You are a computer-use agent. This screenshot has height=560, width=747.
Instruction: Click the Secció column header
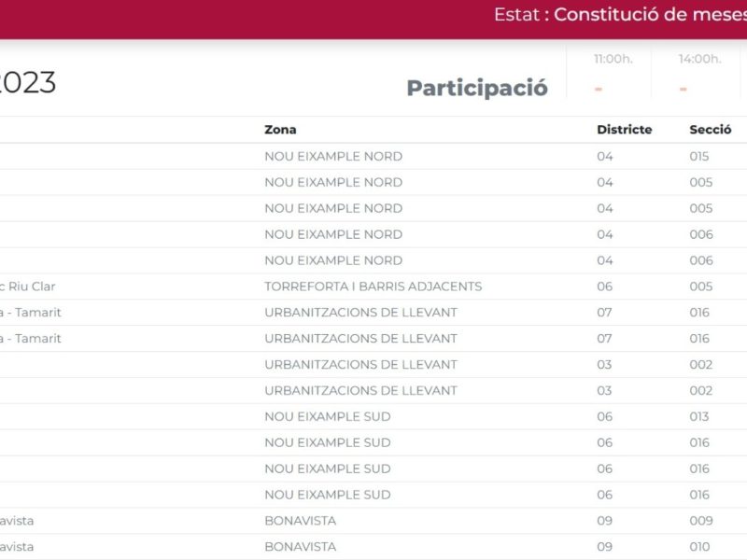[x=710, y=130]
